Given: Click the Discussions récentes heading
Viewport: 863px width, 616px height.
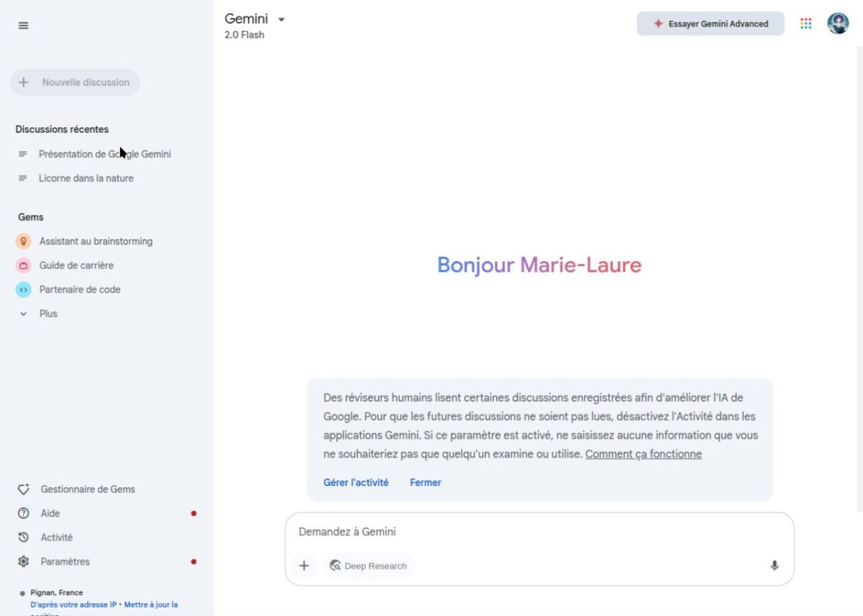Looking at the screenshot, I should click(62, 129).
